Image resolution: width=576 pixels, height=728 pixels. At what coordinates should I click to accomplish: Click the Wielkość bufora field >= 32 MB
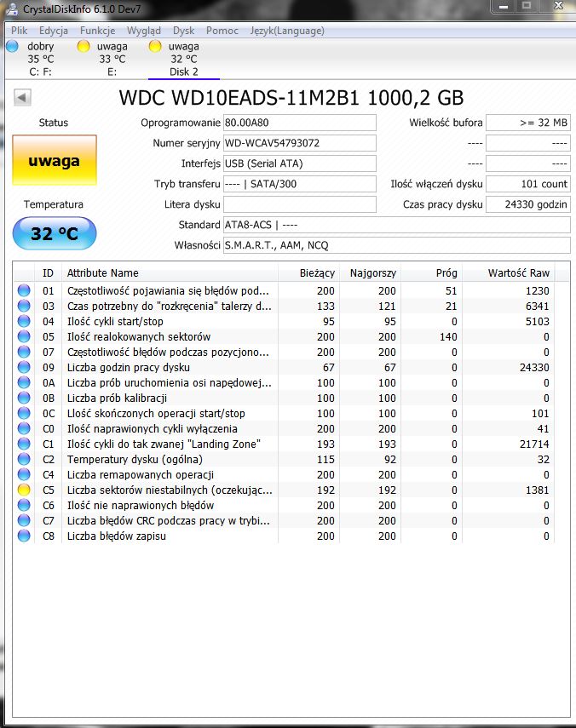(x=528, y=123)
